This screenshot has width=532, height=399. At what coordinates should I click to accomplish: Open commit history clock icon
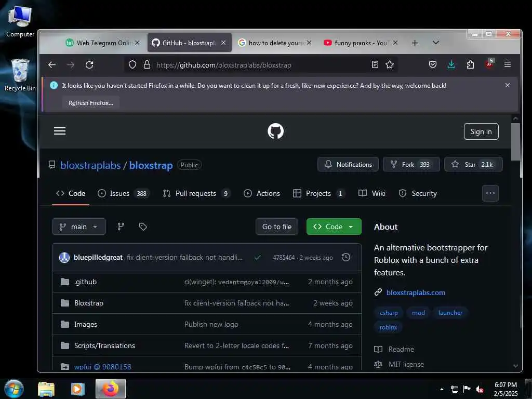tap(345, 257)
